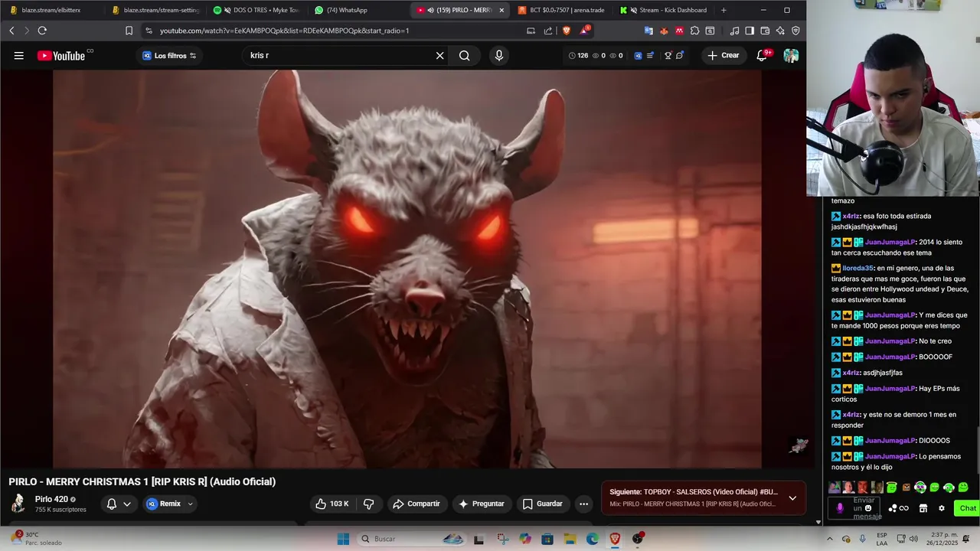The height and width of the screenshot is (551, 980).
Task: Open the video title PIRLO - MERRY CHRISTMAS 1
Action: [x=142, y=481]
